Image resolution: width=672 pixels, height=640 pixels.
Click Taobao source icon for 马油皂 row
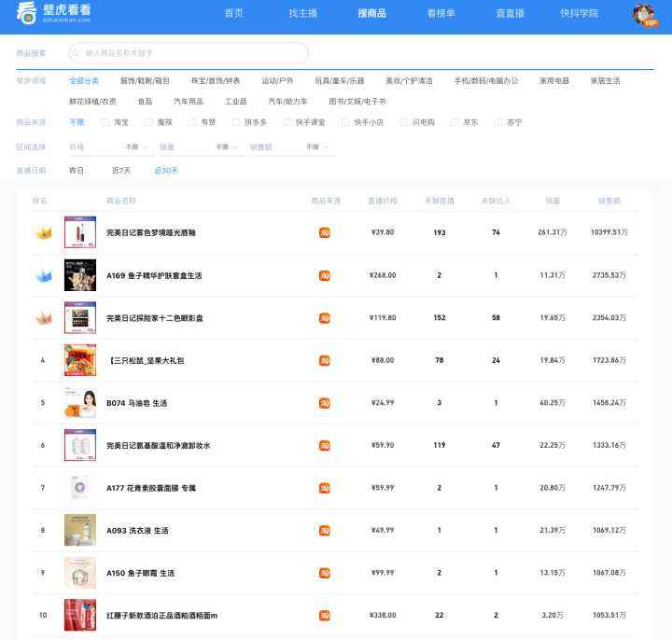pos(325,403)
